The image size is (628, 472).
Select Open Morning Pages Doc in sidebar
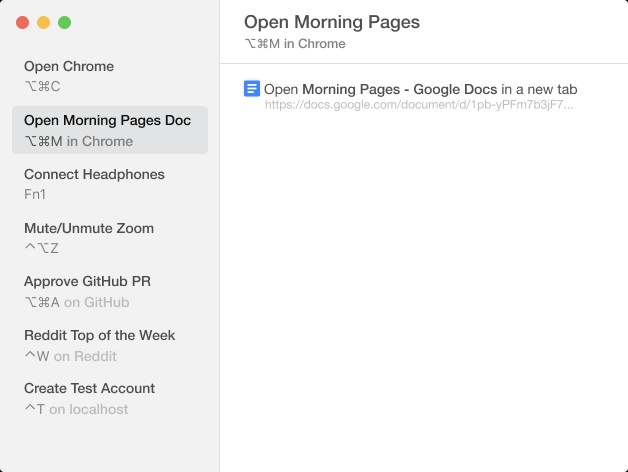click(x=110, y=130)
